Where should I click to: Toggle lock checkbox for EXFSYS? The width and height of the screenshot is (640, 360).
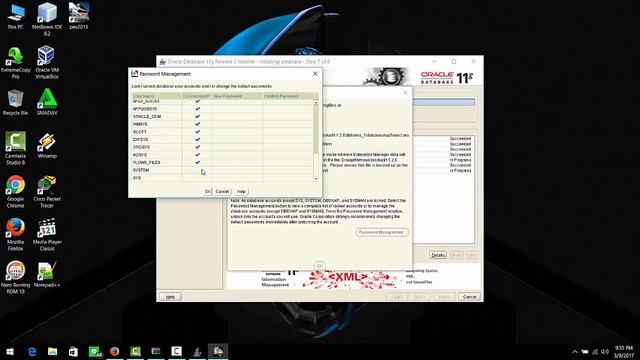[x=197, y=140]
